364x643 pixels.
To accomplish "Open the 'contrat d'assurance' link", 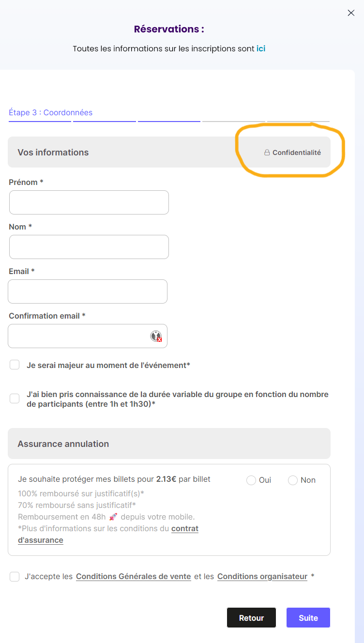I will (184, 529).
